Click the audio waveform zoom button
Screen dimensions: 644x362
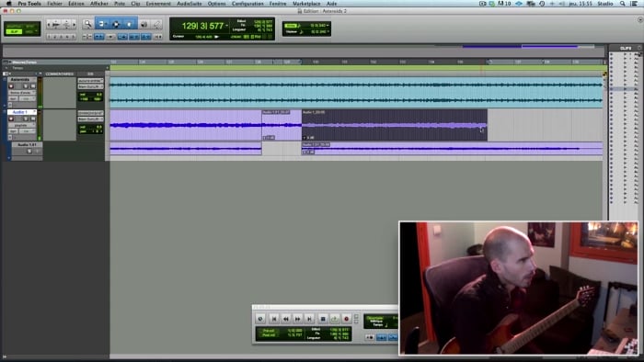point(56,24)
